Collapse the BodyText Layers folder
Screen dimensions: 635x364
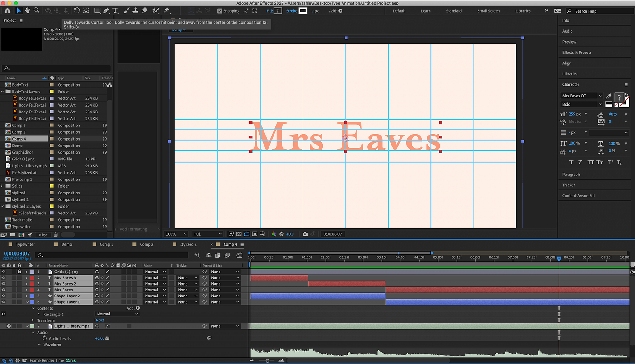tap(3, 92)
